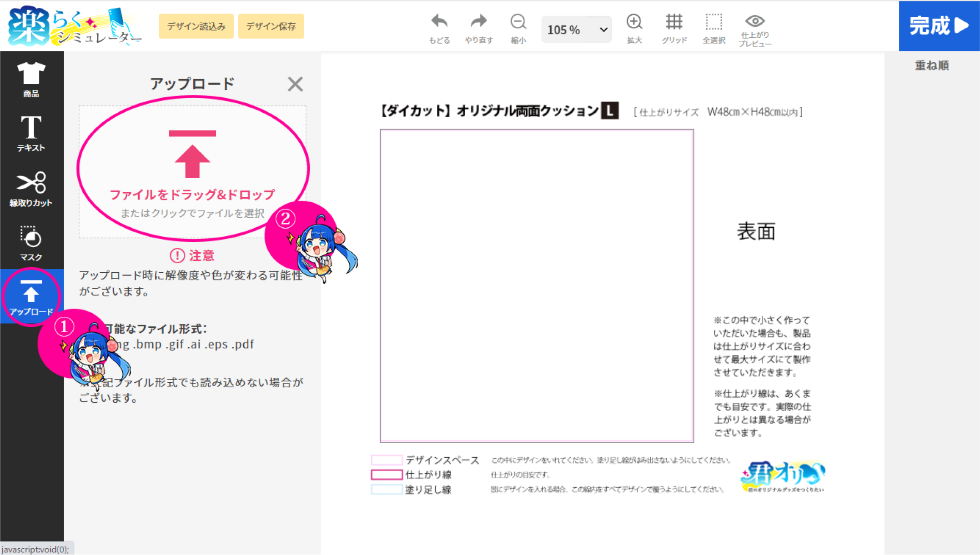The image size is (980, 555).
Task: Click the empty cushion design canvas
Action: tap(537, 285)
